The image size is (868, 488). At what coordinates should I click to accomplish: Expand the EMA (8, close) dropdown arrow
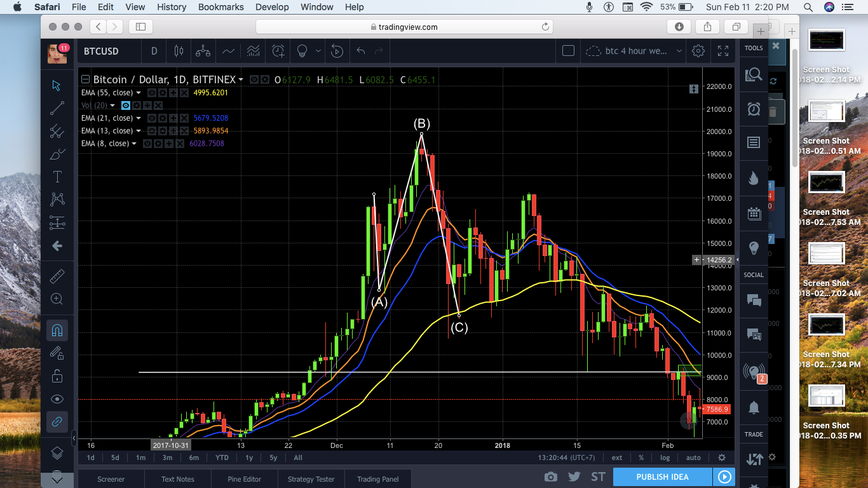(x=134, y=144)
